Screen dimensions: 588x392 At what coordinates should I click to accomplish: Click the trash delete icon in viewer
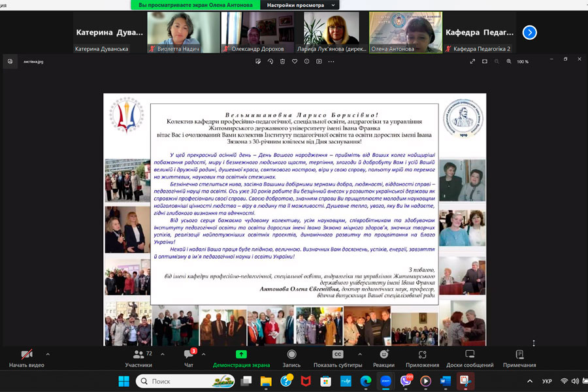[282, 61]
